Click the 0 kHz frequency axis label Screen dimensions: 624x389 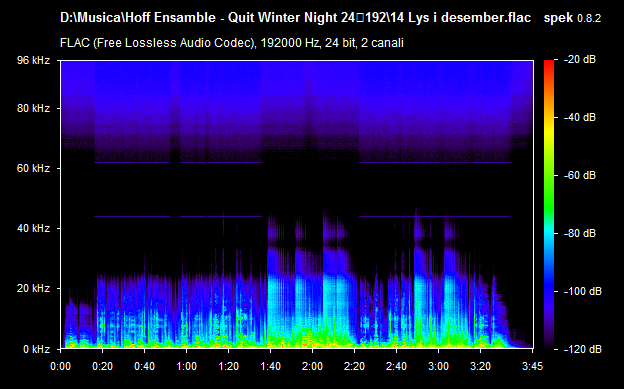37,349
